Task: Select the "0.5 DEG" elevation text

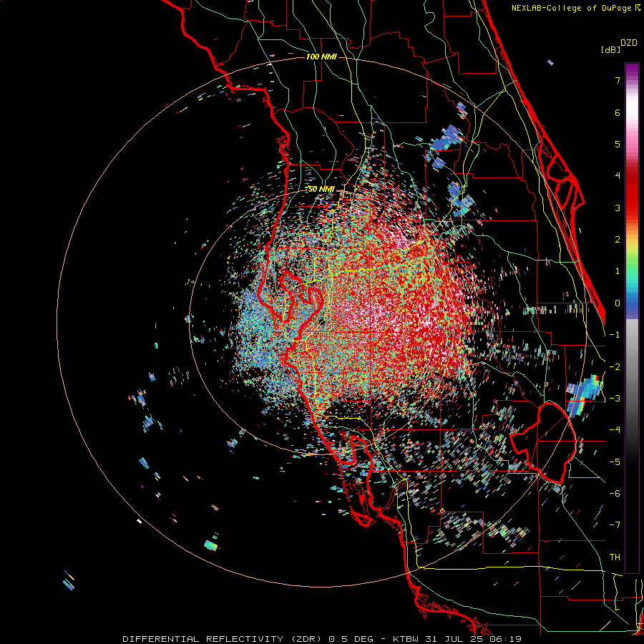Action: click(351, 639)
